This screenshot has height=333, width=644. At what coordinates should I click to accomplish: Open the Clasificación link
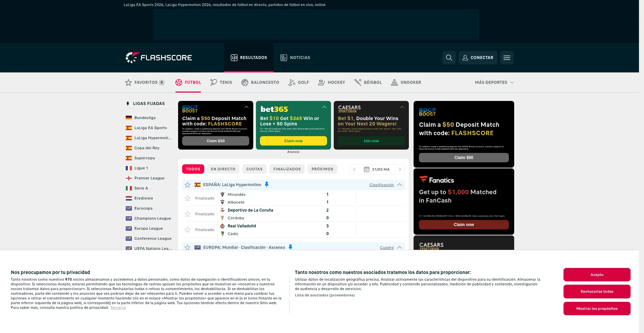381,185
